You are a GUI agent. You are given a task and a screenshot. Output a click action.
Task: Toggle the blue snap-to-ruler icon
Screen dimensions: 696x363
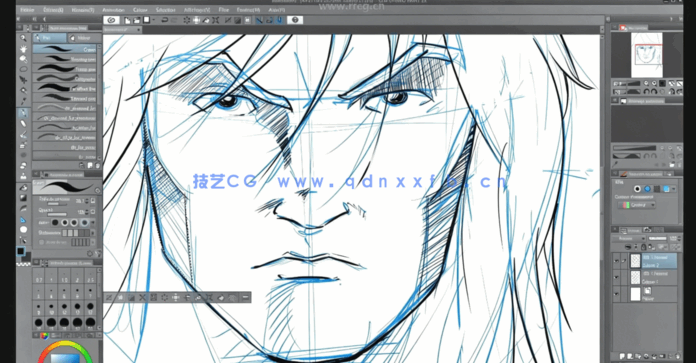point(259,20)
